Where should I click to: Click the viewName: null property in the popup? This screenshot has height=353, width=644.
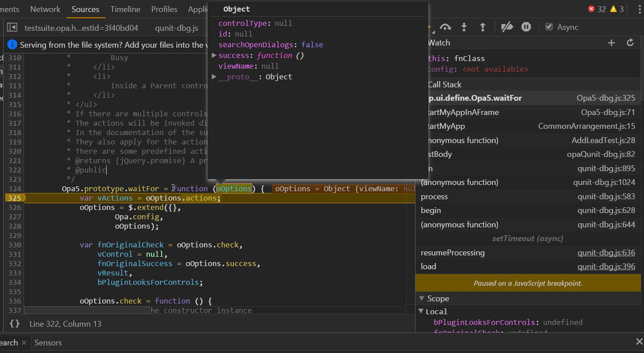248,66
